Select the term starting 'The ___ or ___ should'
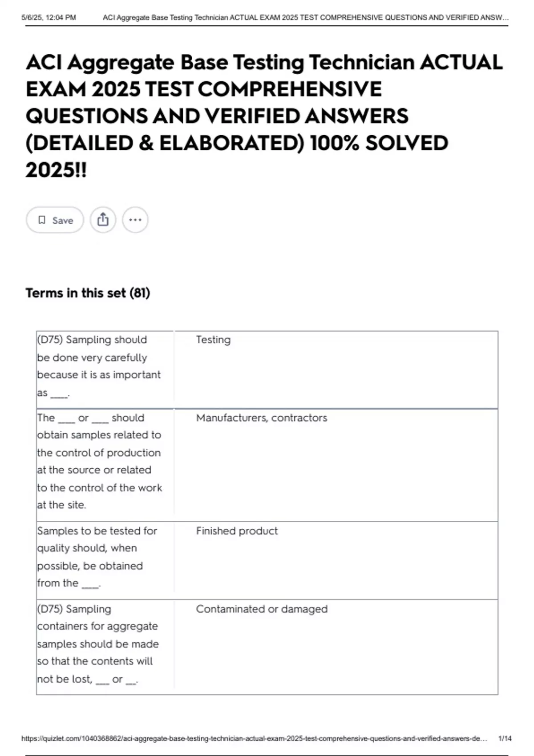This screenshot has width=534, height=756. click(x=99, y=461)
